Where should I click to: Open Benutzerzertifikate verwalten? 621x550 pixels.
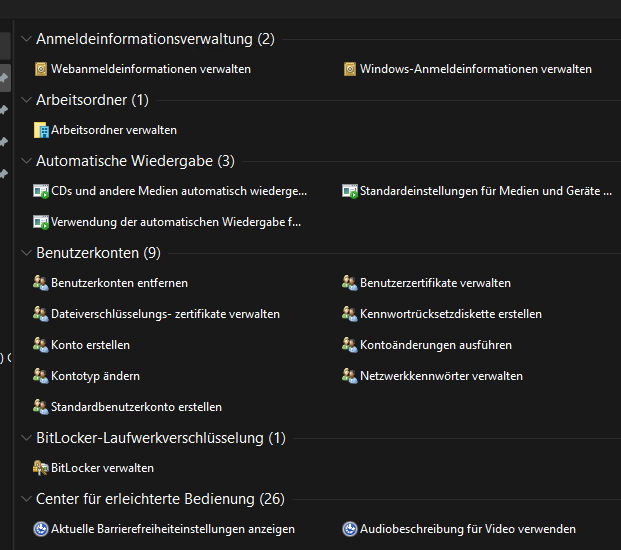click(435, 283)
